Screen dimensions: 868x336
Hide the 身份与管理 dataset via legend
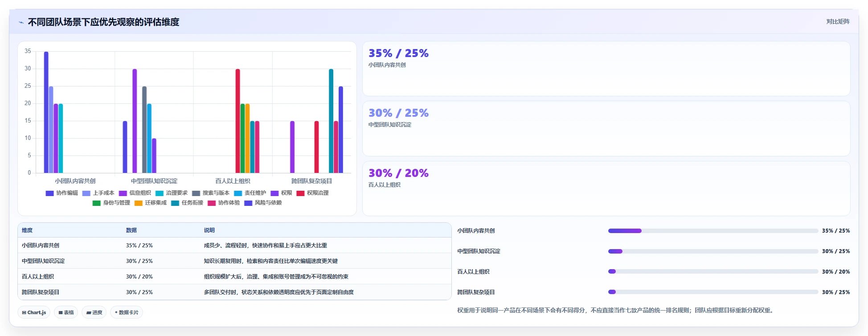[111, 203]
